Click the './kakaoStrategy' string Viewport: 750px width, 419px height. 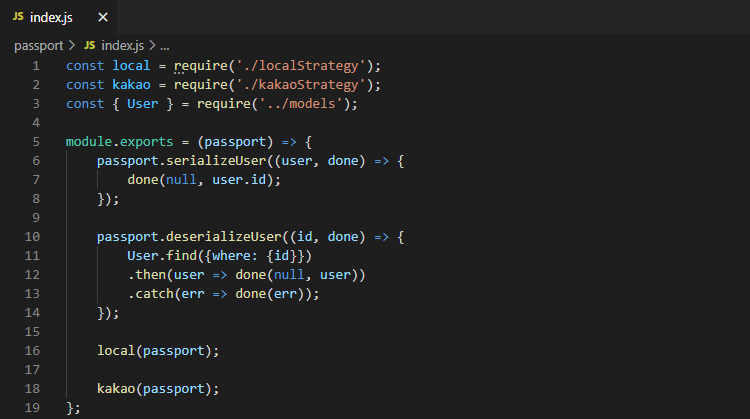(x=301, y=85)
